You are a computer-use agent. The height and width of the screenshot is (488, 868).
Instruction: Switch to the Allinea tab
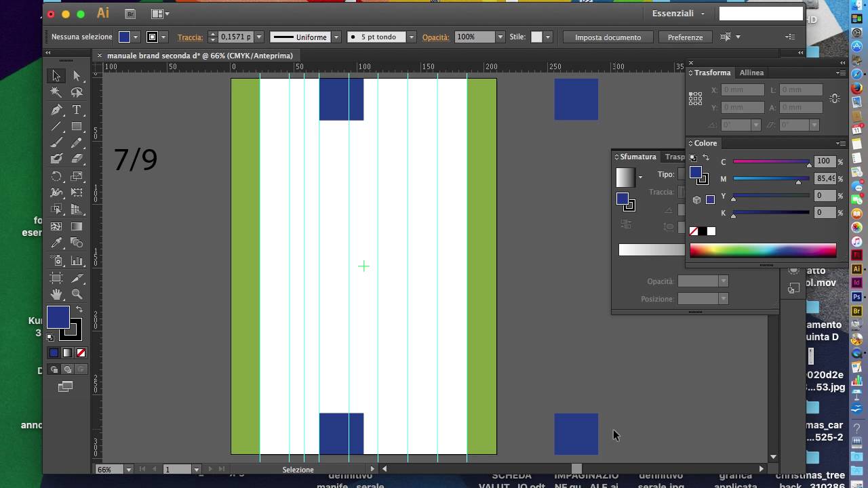[751, 73]
